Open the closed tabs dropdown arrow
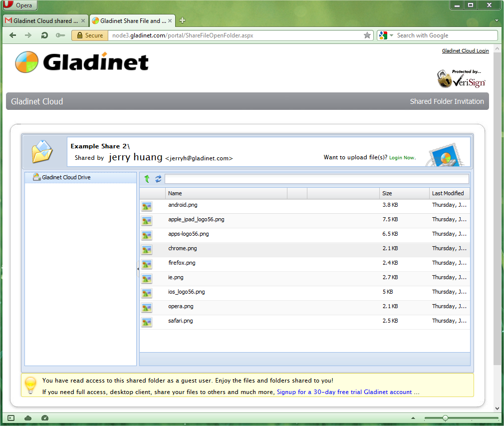The height and width of the screenshot is (426, 504). tap(497, 20)
